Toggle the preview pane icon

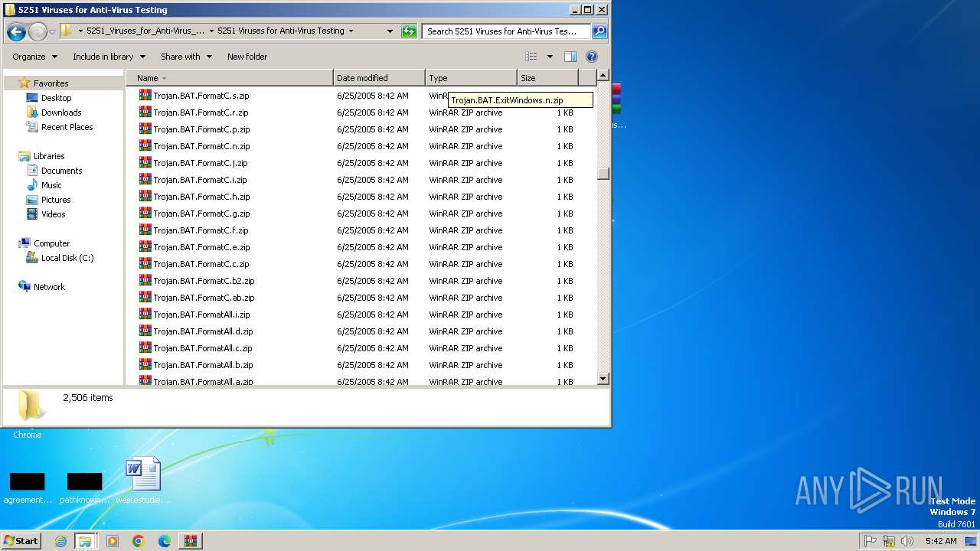(570, 57)
